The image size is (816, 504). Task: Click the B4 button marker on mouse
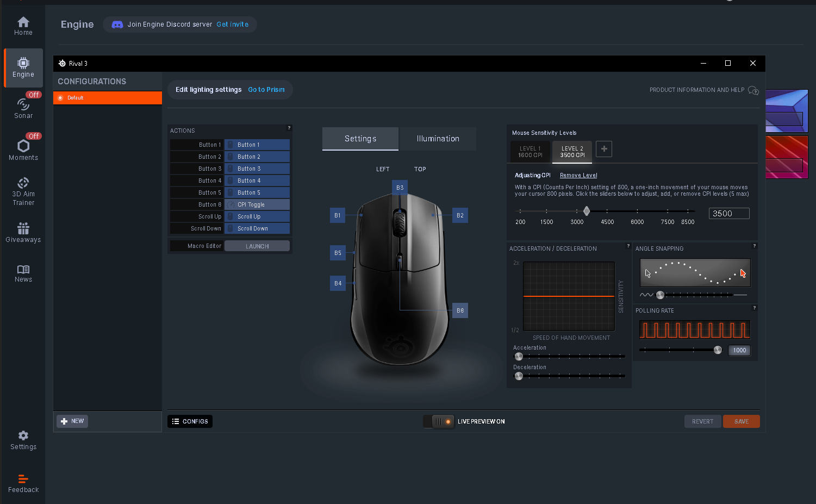click(x=338, y=283)
